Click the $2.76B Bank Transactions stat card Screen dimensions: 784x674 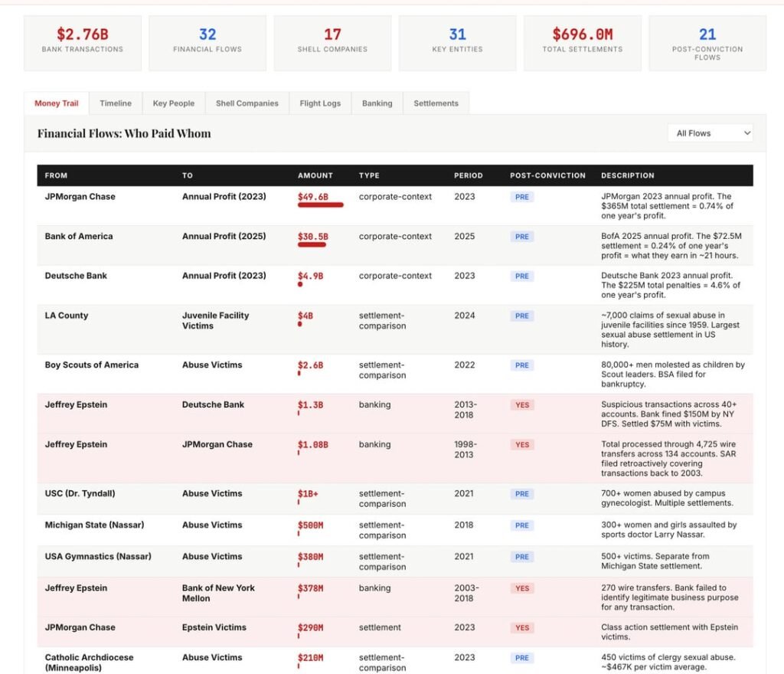[83, 43]
